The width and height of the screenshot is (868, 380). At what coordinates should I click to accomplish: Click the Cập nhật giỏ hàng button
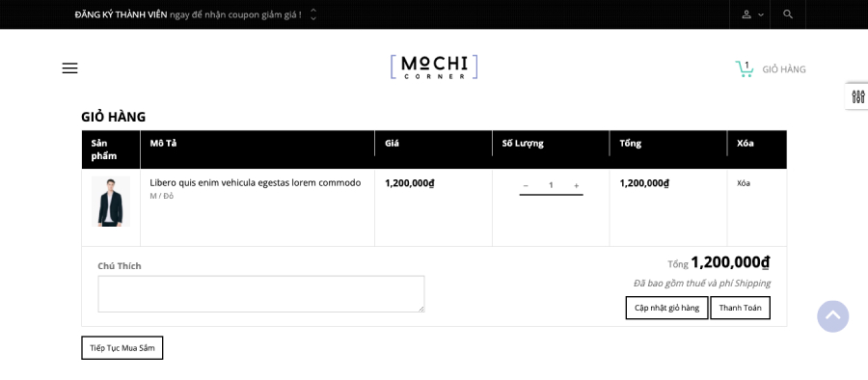pos(666,308)
